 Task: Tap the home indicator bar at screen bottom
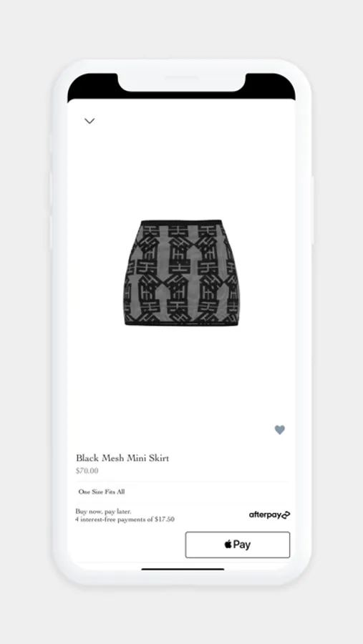183,570
